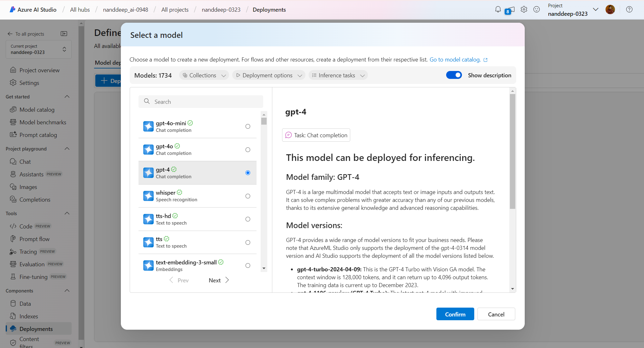Viewport: 644px width, 348px height.
Task: Collapse the sidebar using the panel icon
Action: [64, 34]
